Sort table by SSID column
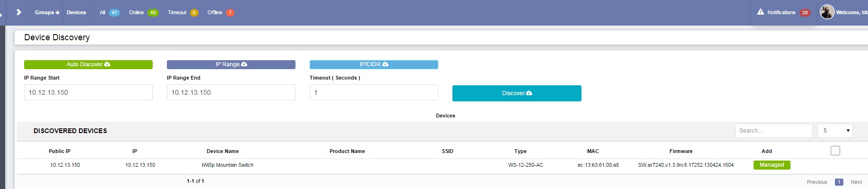Image resolution: width=868 pixels, height=189 pixels. click(448, 151)
